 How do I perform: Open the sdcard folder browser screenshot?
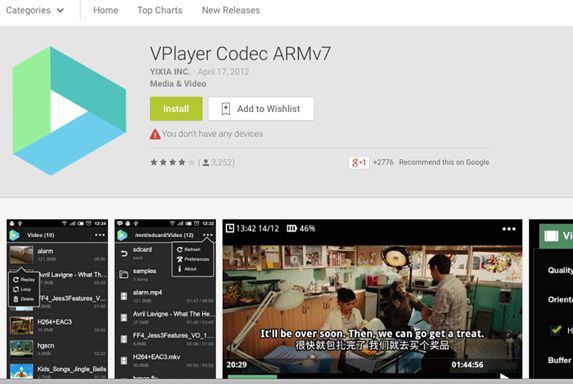pyautogui.click(x=165, y=299)
